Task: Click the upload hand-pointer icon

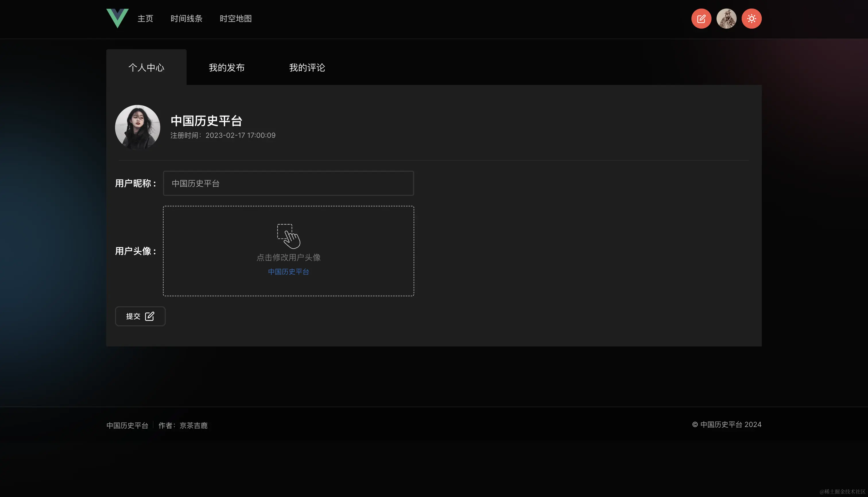Action: (x=289, y=236)
